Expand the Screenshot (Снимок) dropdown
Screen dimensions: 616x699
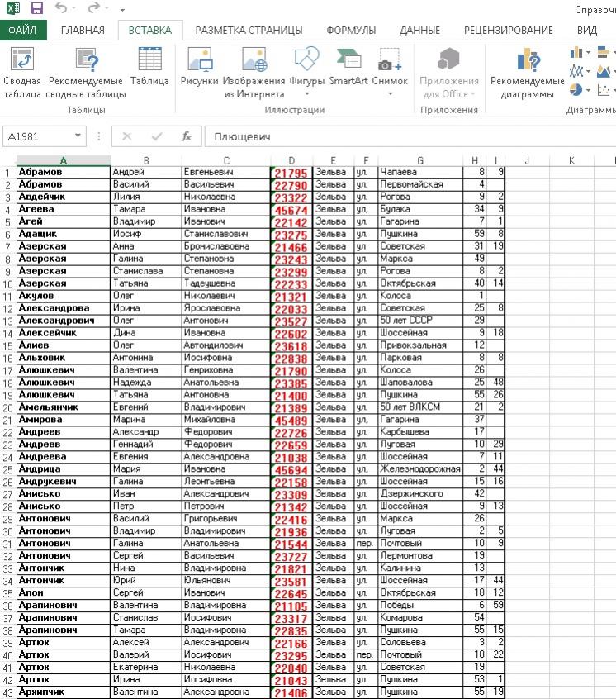(x=390, y=93)
